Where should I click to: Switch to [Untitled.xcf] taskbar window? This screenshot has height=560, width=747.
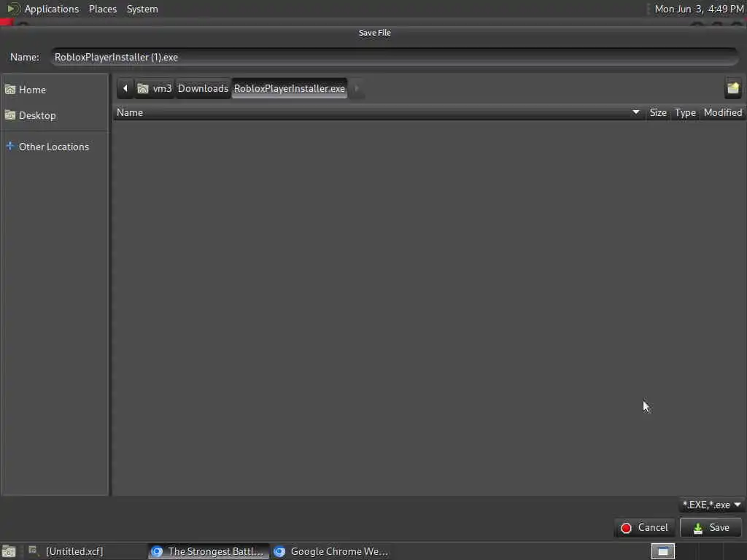(x=86, y=551)
